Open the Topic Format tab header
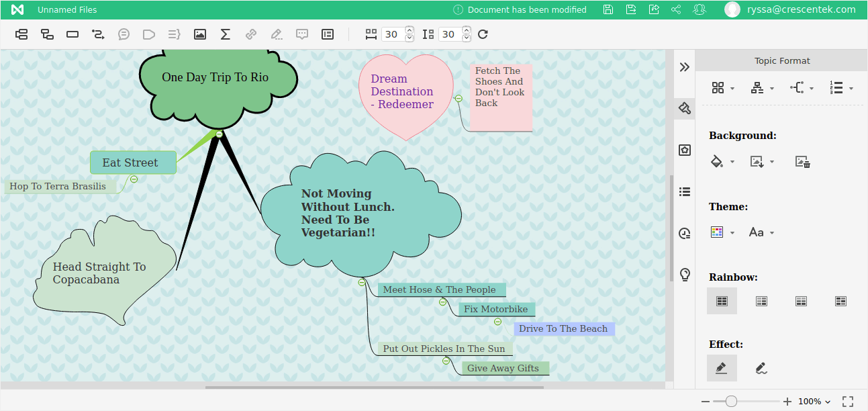 tap(781, 60)
